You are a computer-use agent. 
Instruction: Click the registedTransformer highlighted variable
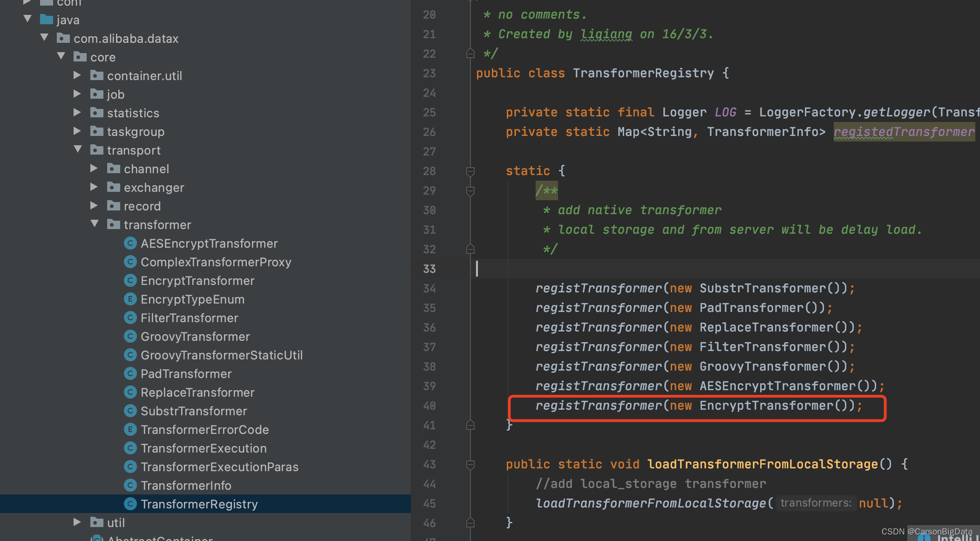click(904, 132)
